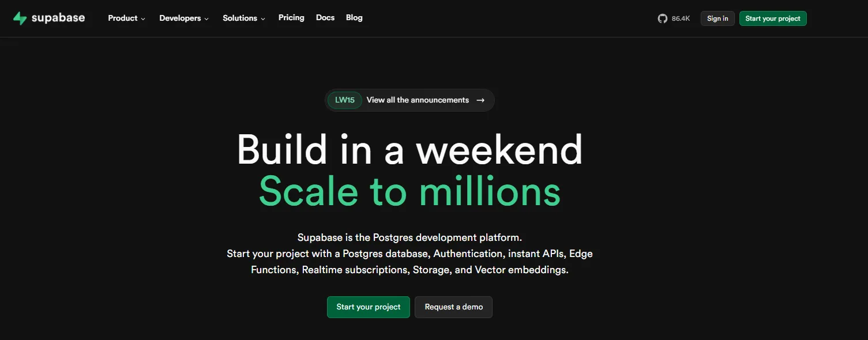Viewport: 868px width, 340px height.
Task: Click the hero Start your project button
Action: [x=369, y=307]
